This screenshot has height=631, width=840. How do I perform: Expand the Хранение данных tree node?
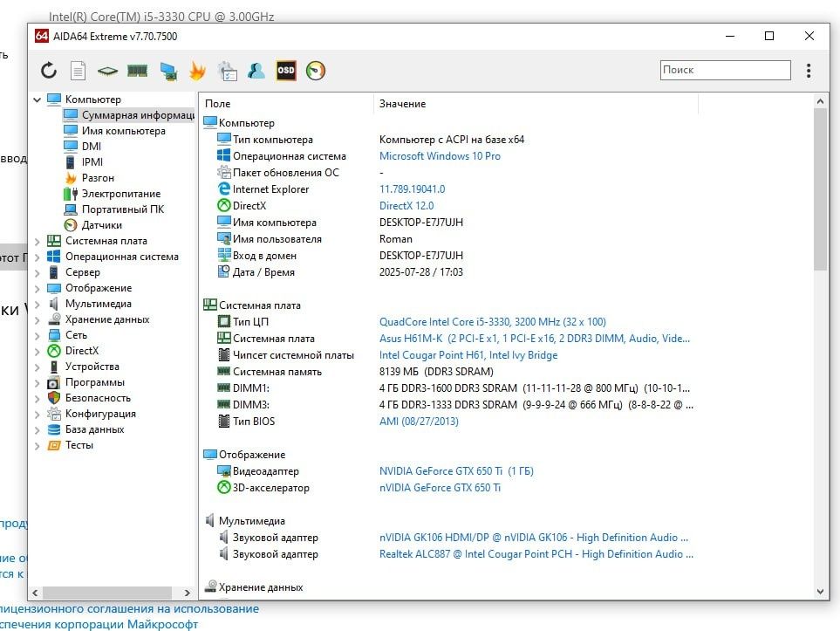37,319
